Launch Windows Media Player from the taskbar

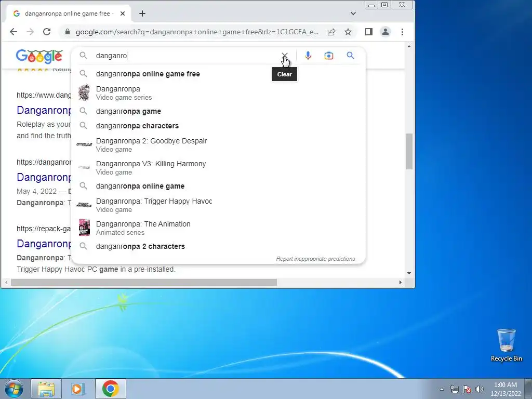click(78, 389)
